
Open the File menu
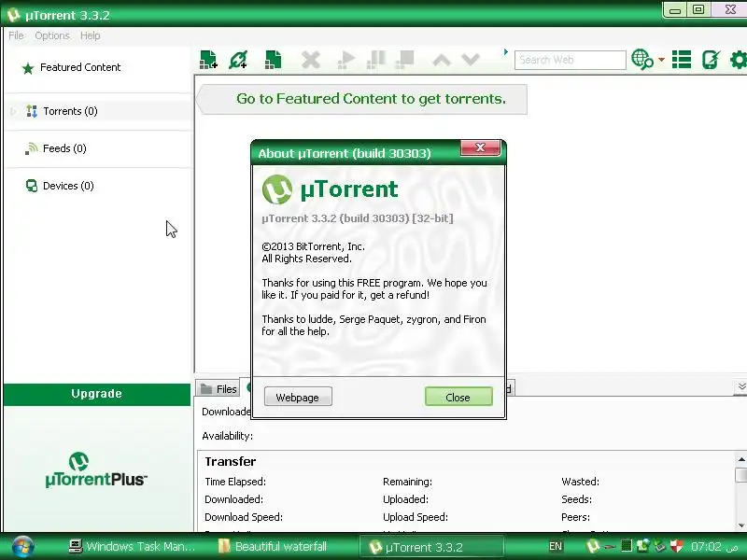16,35
